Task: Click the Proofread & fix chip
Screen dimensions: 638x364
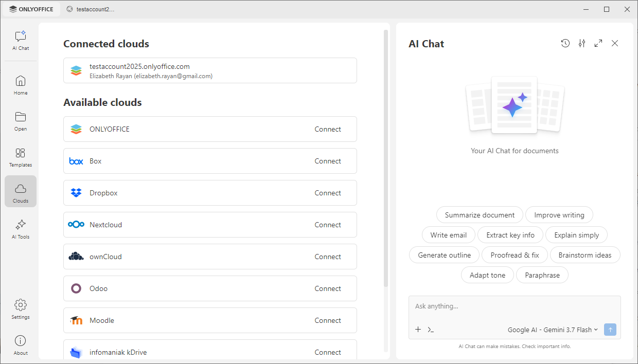Action: pos(515,255)
